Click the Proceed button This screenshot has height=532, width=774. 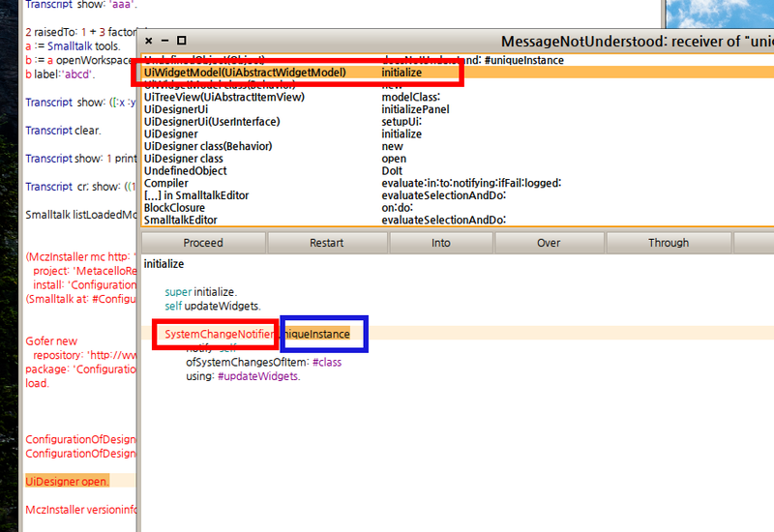(x=203, y=243)
